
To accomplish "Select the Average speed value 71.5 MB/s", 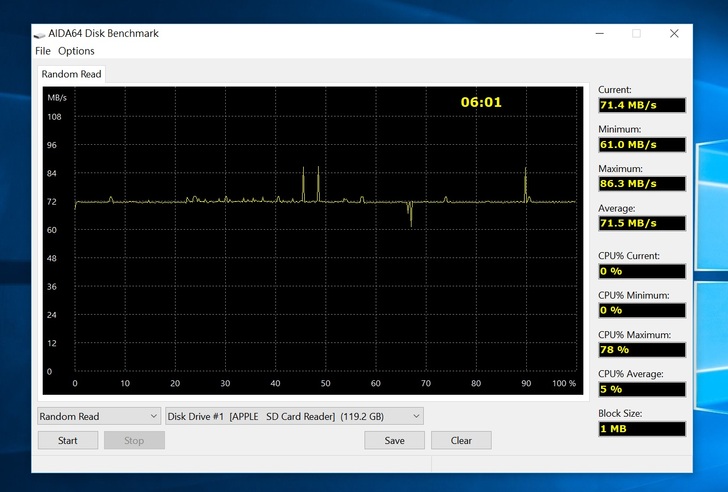I will point(641,223).
